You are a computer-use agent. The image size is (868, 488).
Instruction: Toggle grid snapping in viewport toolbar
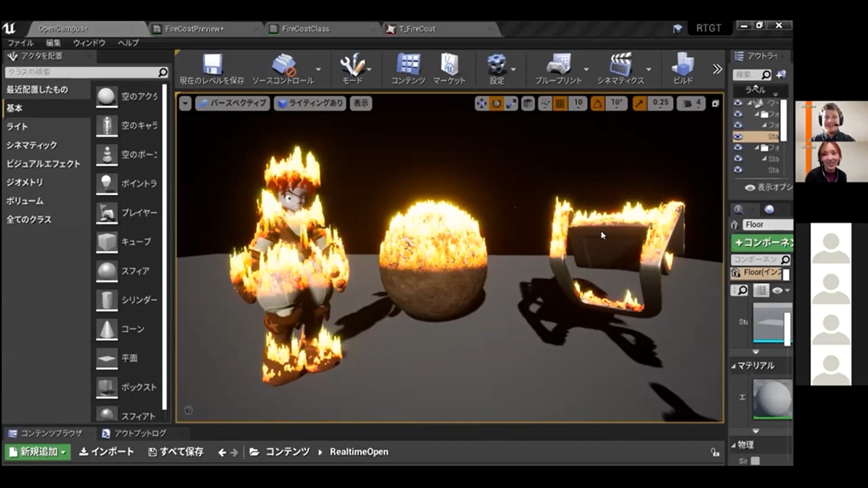click(x=560, y=103)
